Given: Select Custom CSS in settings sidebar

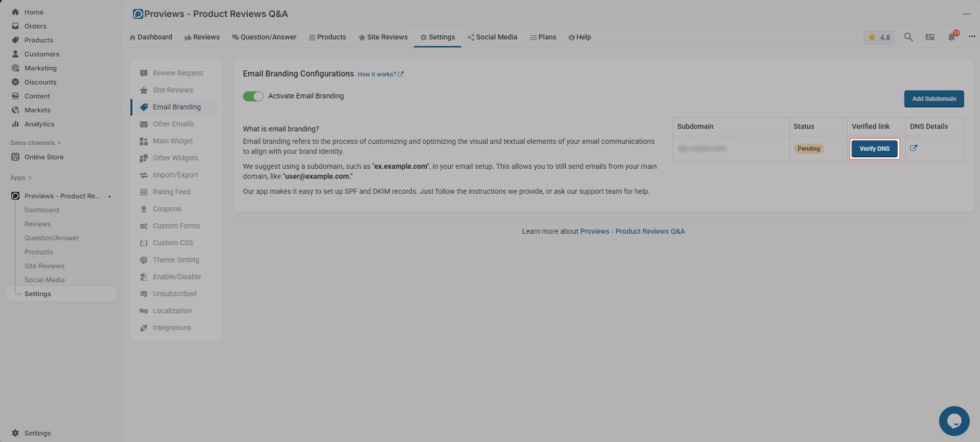Looking at the screenshot, I should point(172,243).
